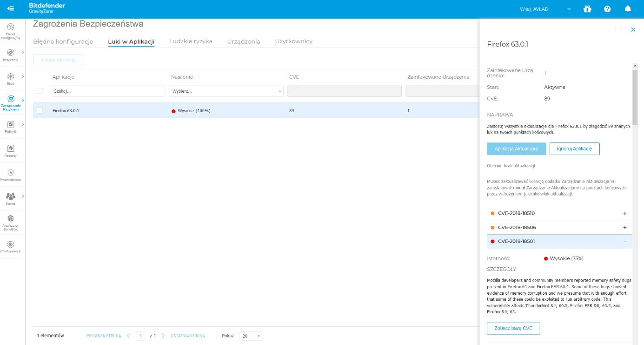Click the Bitdefender GravityZone logo
This screenshot has width=644, height=345.
47,8
